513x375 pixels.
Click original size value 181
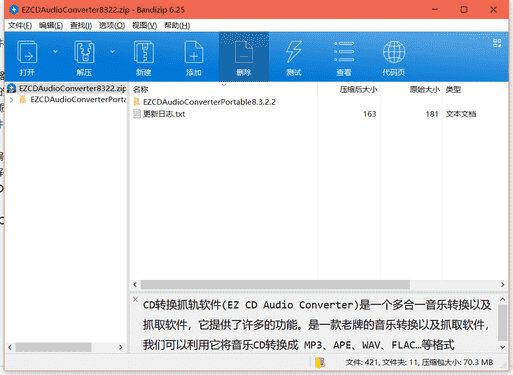coord(432,114)
